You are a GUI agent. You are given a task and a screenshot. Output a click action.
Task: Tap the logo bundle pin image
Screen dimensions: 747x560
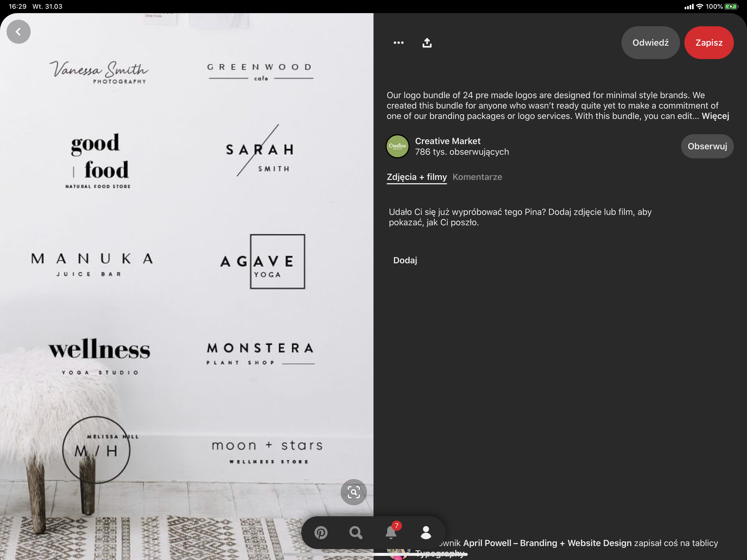(x=187, y=286)
